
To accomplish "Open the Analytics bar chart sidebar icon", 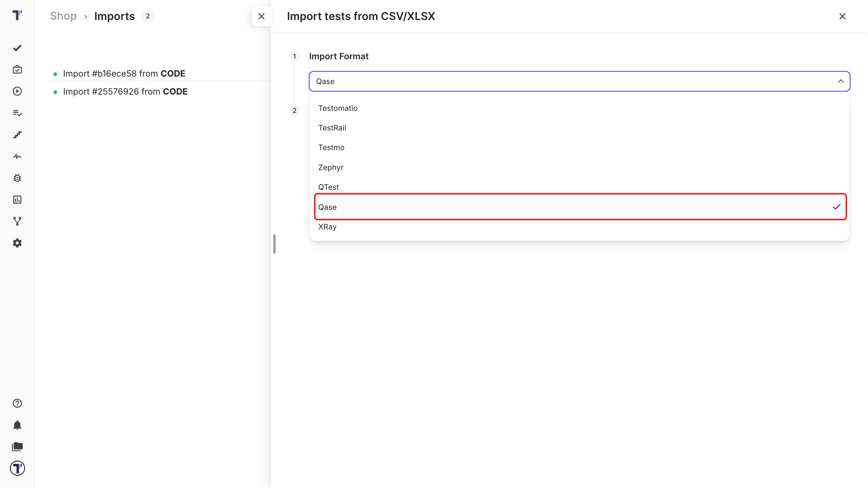I will pyautogui.click(x=17, y=200).
